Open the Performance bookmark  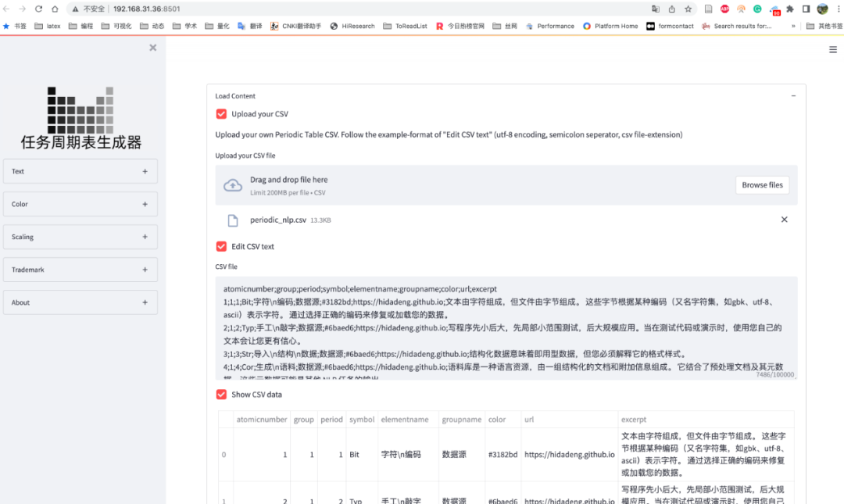tap(549, 26)
